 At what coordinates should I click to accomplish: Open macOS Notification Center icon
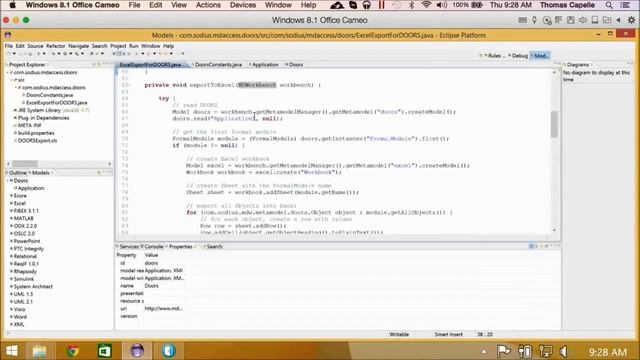point(624,5)
